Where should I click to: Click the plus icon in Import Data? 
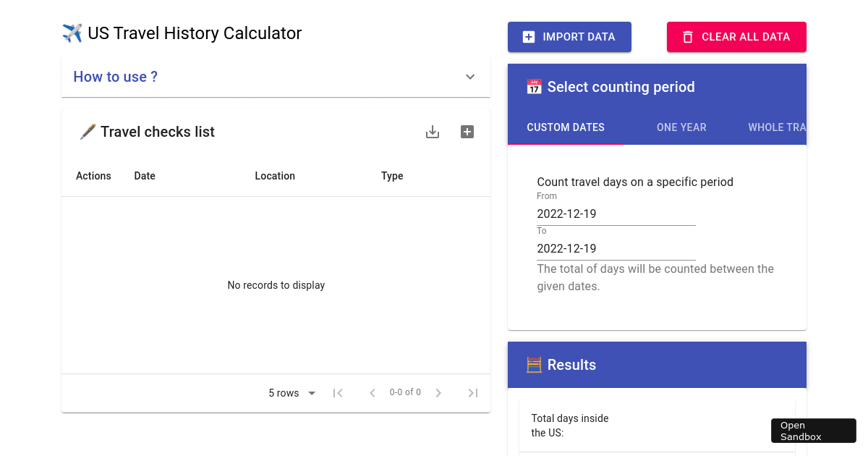click(529, 37)
